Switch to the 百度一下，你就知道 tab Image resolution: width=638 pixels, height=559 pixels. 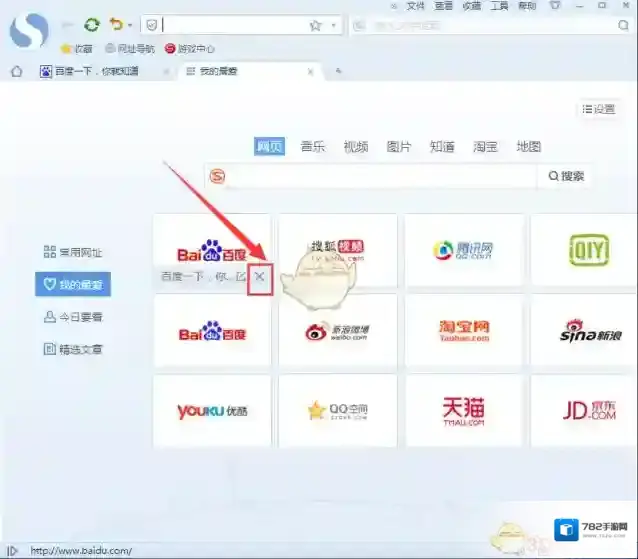pyautogui.click(x=97, y=71)
